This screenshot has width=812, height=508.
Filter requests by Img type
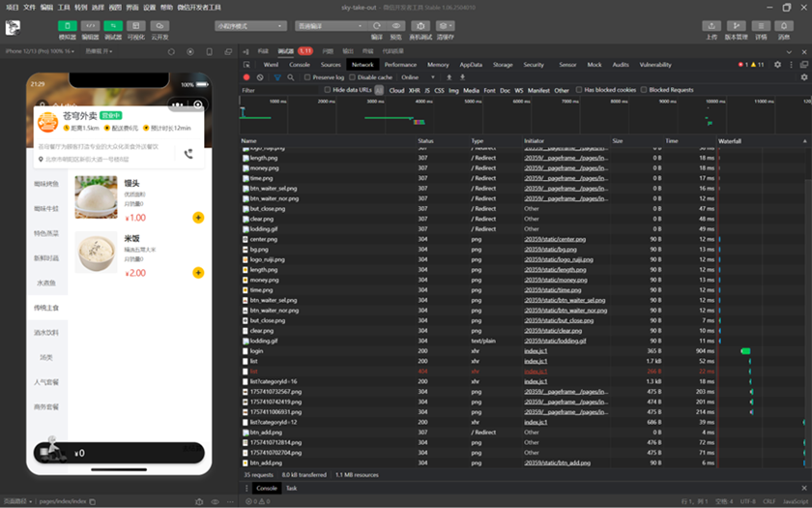453,90
